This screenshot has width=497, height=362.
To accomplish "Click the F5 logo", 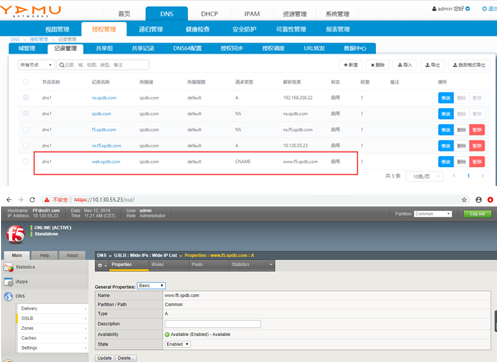I will (15, 234).
